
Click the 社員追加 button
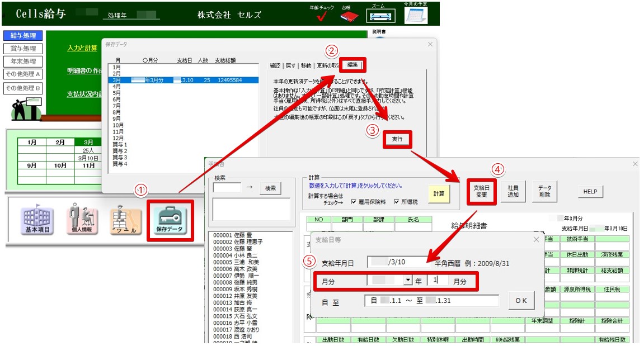click(x=513, y=191)
